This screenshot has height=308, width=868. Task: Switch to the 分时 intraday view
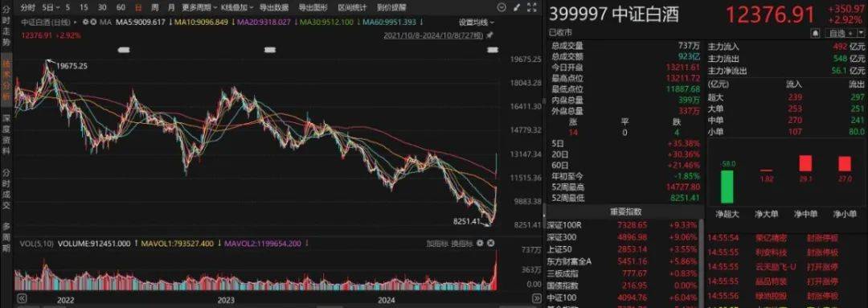[x=27, y=8]
